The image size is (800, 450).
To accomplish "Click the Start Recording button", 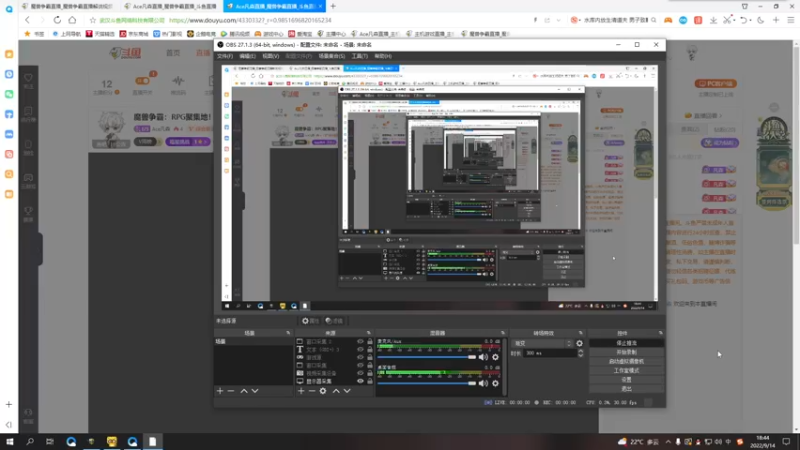I will point(627,353).
